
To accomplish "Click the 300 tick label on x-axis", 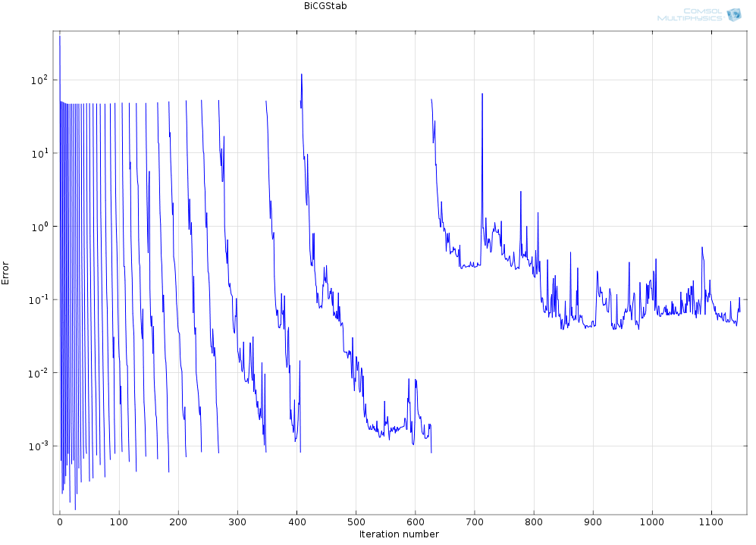I will (x=237, y=522).
